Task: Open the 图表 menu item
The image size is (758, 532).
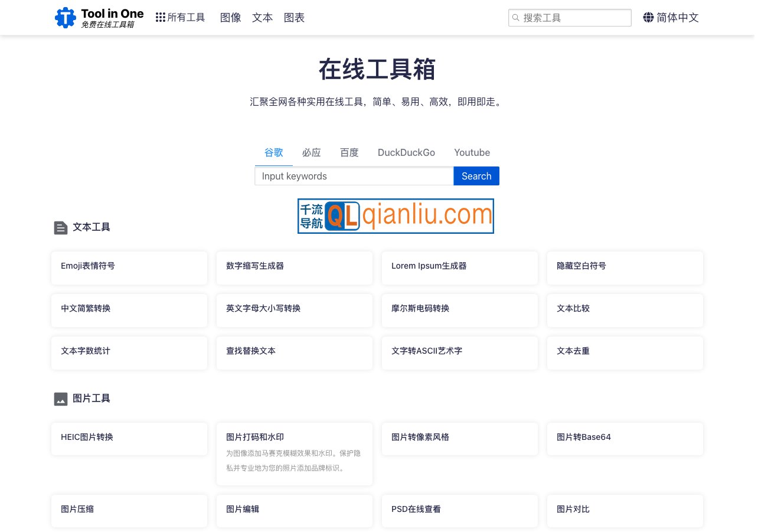Action: coord(294,17)
